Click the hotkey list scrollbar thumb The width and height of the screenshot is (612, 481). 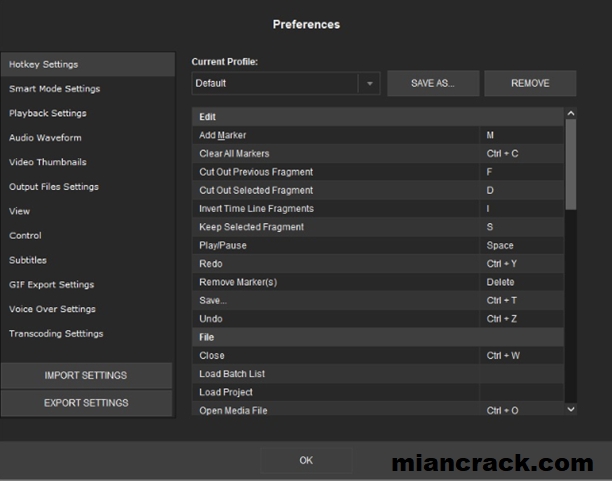[x=571, y=164]
